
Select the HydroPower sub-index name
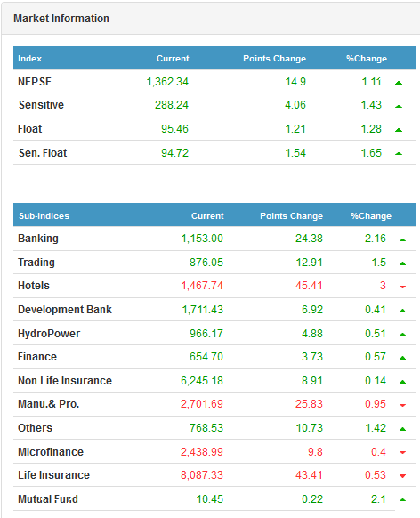(x=49, y=334)
